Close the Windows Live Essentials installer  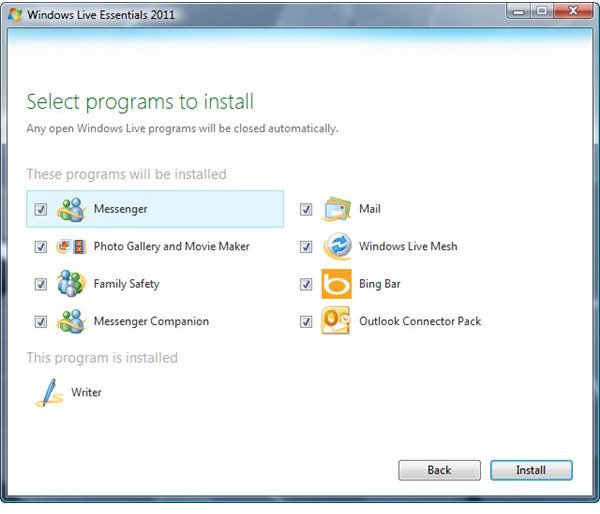[x=573, y=11]
